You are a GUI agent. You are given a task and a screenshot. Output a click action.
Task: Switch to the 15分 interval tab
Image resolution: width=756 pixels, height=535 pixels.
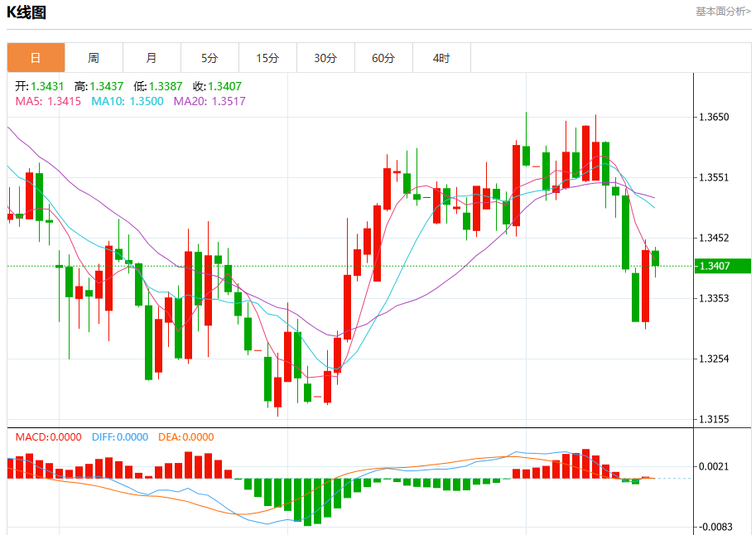point(267,58)
